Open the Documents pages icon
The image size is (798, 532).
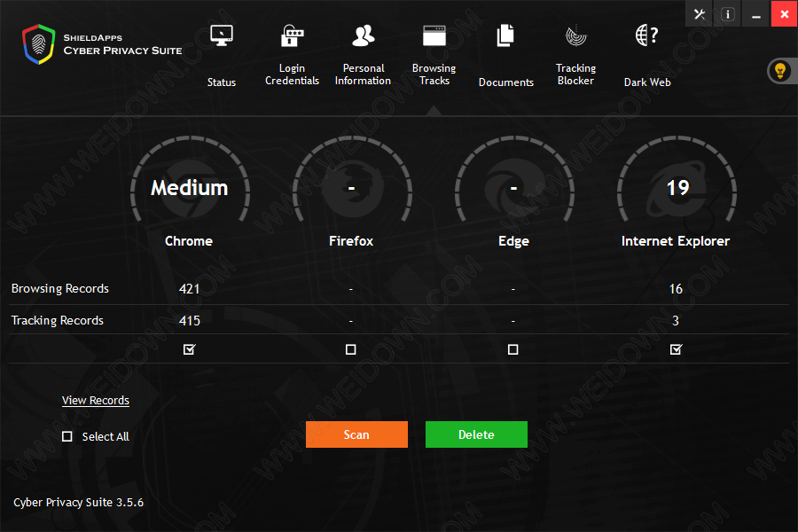[505, 35]
